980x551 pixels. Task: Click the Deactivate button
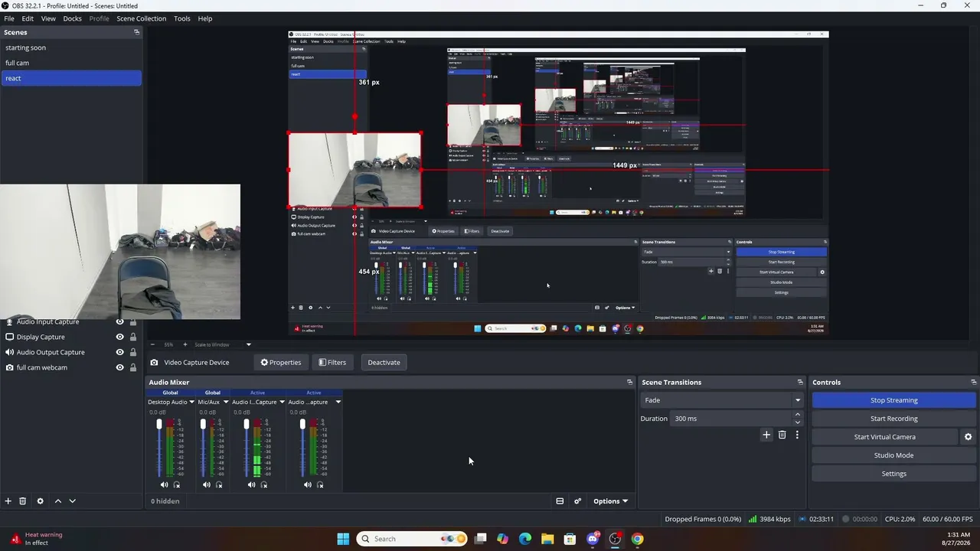pyautogui.click(x=384, y=362)
